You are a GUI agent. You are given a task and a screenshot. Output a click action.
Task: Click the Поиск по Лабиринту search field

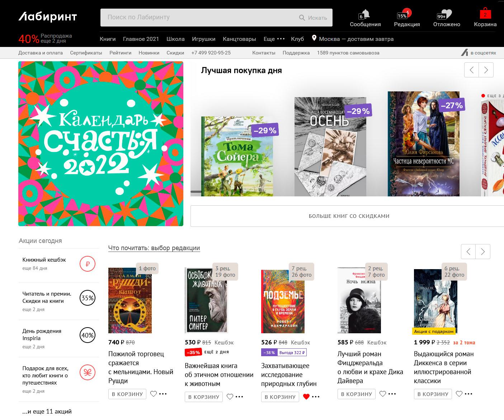click(201, 18)
